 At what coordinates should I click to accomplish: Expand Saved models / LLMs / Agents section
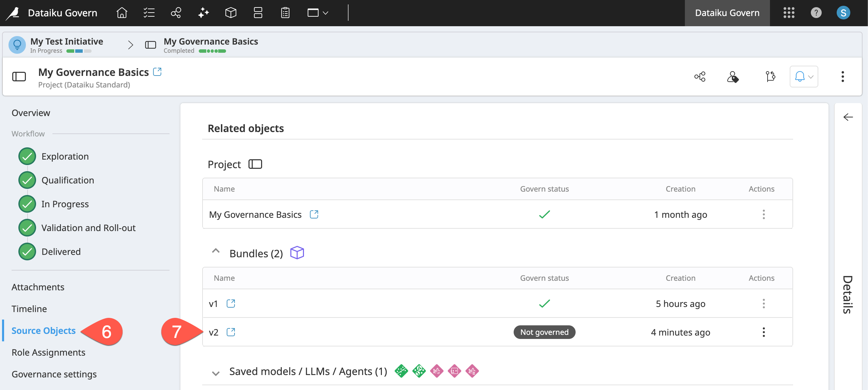[x=215, y=373]
